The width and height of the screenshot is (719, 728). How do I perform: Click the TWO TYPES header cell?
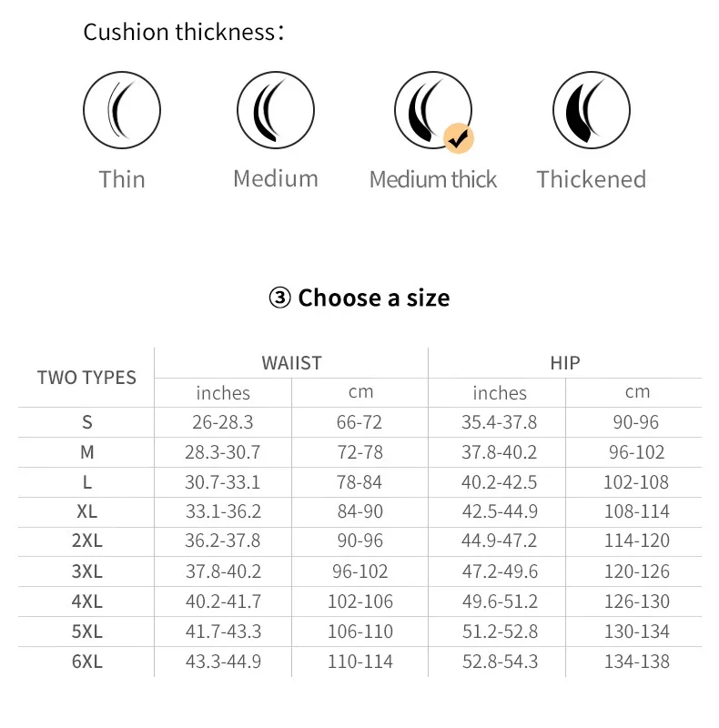(86, 378)
